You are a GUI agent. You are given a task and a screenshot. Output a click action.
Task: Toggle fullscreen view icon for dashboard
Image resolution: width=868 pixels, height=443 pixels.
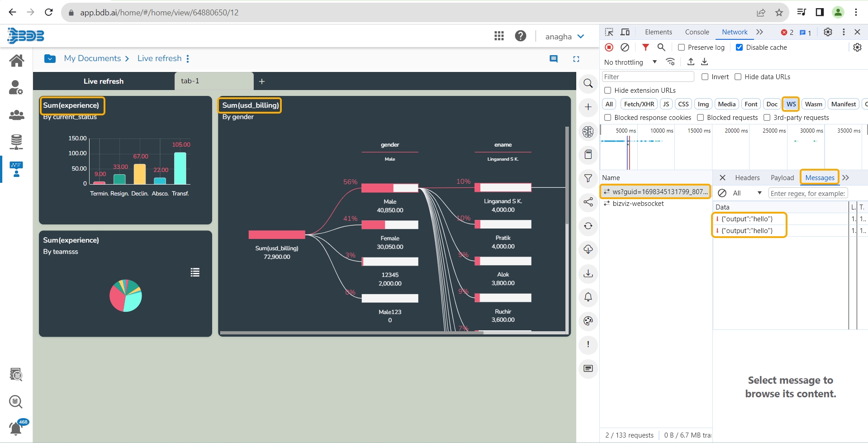576,59
